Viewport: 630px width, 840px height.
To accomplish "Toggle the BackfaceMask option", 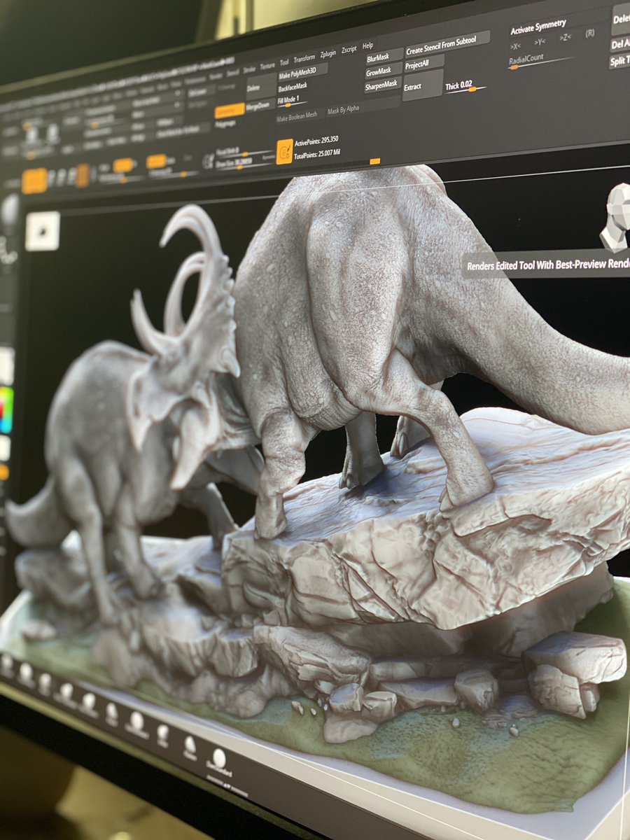I will pos(293,87).
